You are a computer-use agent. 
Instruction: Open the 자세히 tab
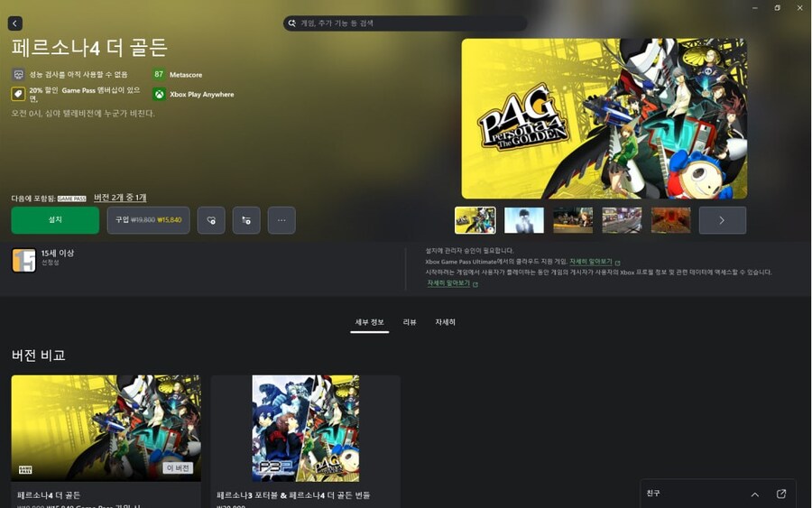pos(445,322)
